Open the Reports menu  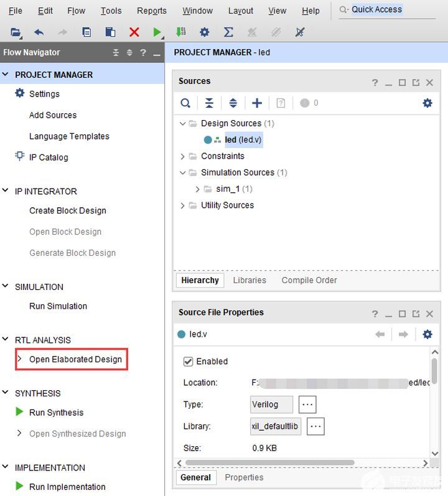152,11
